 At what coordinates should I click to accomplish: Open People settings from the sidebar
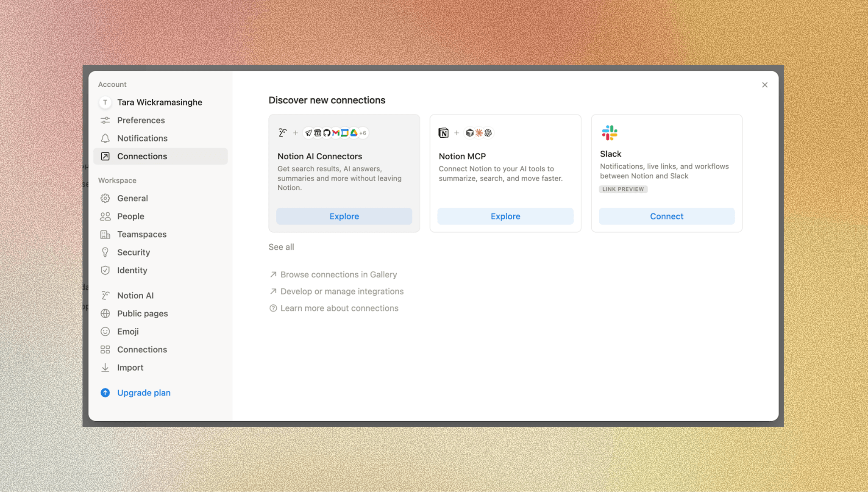pyautogui.click(x=131, y=216)
